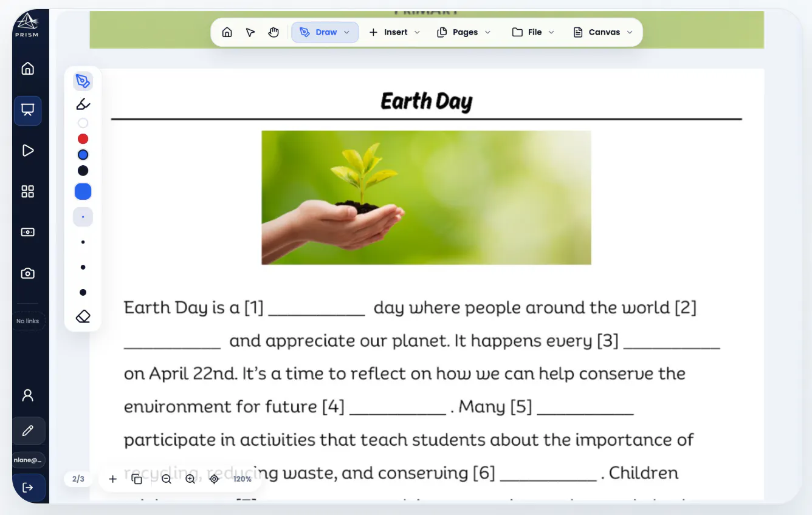Click the seedling in hands image

(x=426, y=197)
